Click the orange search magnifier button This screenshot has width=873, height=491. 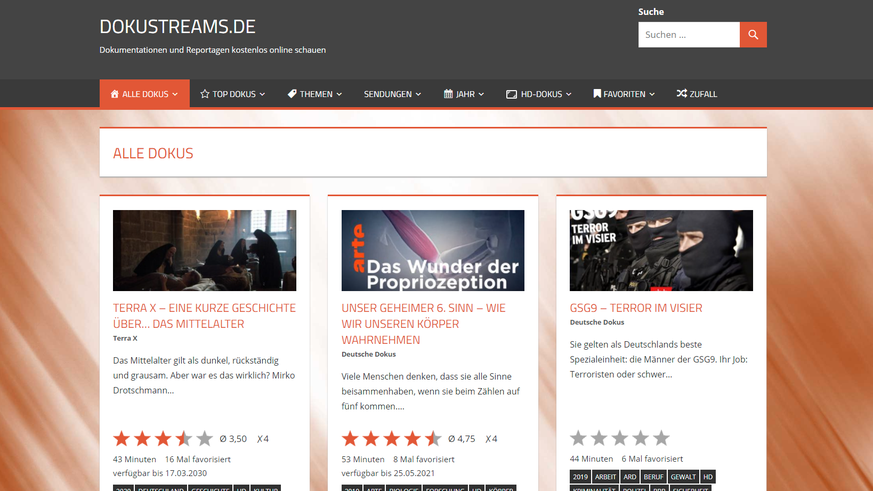(753, 35)
